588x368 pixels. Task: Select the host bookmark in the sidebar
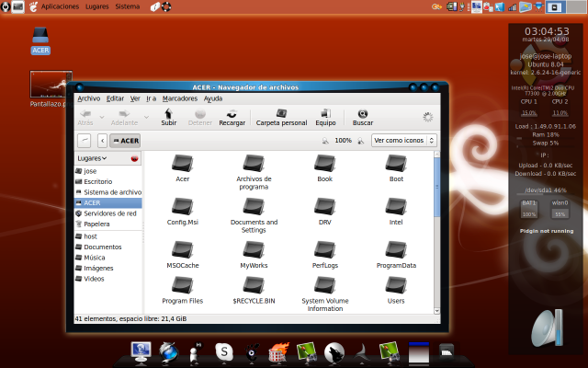pyautogui.click(x=108, y=236)
